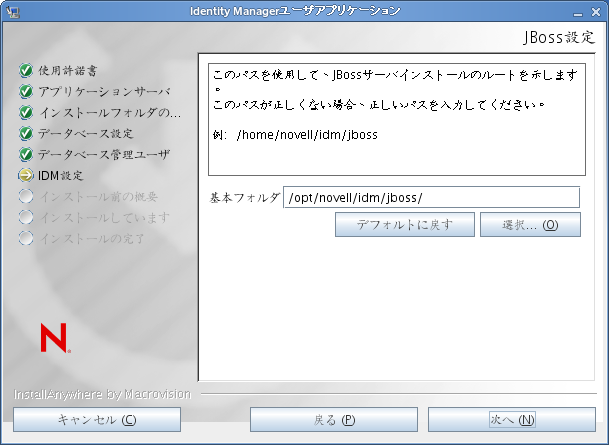
Task: Select the 使用許諾書 step label
Action: pos(67,71)
